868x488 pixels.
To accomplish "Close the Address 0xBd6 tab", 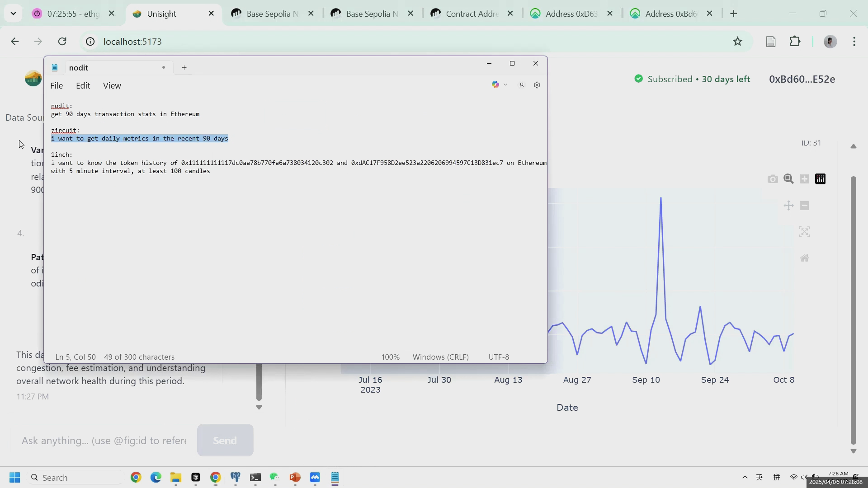I will point(709,14).
